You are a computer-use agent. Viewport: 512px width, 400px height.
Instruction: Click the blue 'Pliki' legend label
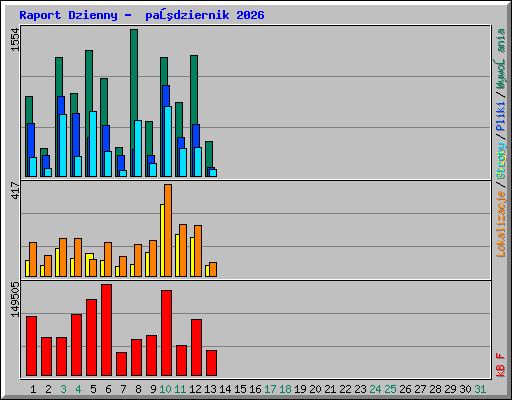501,116
